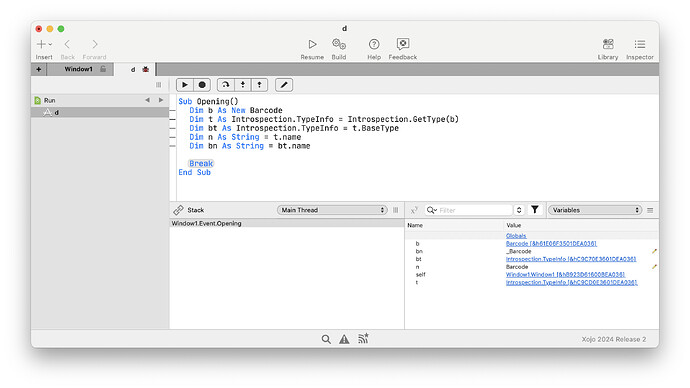Toggle breakpoint on Dim n line
The image size is (690, 388).
pyautogui.click(x=172, y=137)
